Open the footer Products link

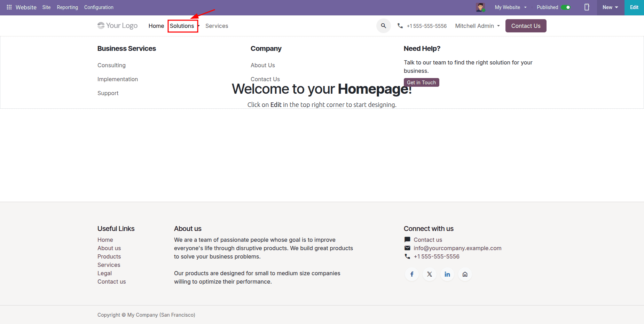109,256
